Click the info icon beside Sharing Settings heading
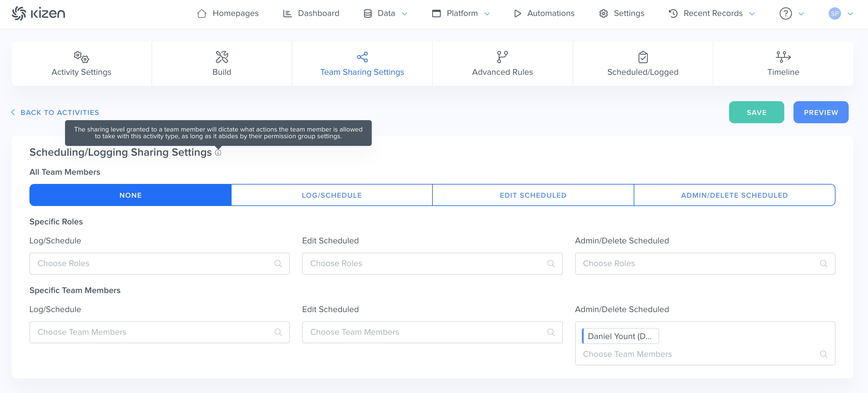 pyautogui.click(x=218, y=153)
